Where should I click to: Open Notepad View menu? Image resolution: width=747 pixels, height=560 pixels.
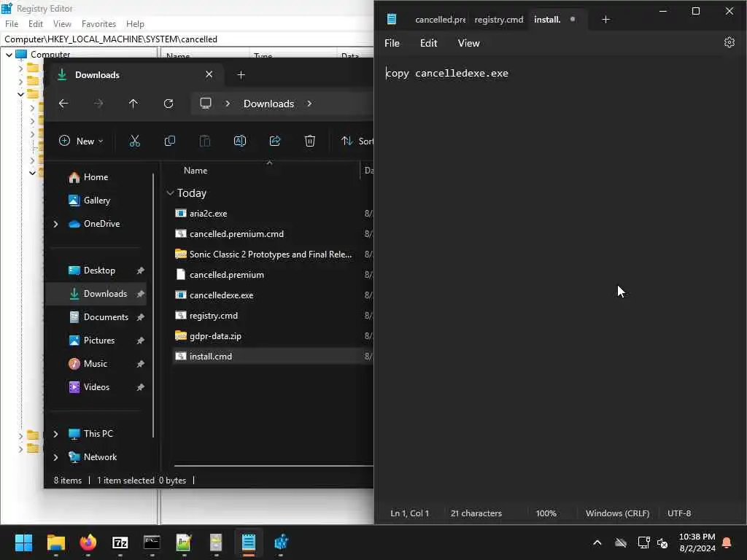[x=468, y=43]
